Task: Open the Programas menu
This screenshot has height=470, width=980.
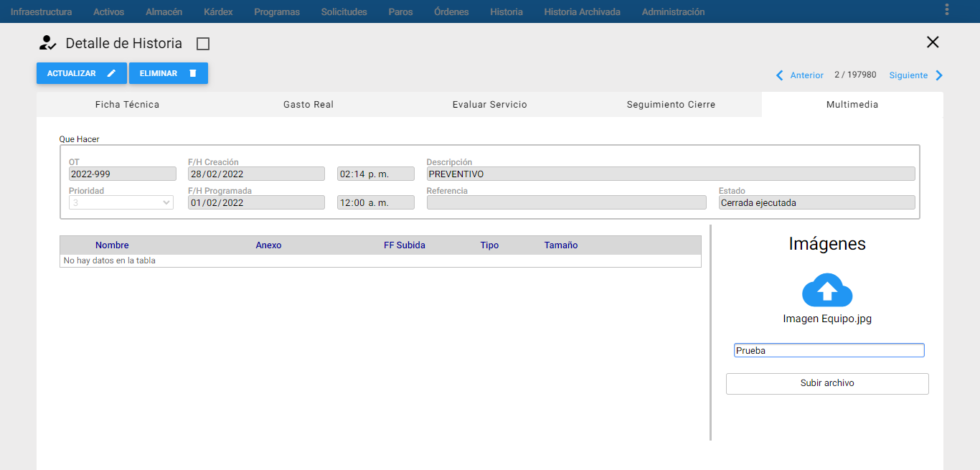Action: [277, 11]
